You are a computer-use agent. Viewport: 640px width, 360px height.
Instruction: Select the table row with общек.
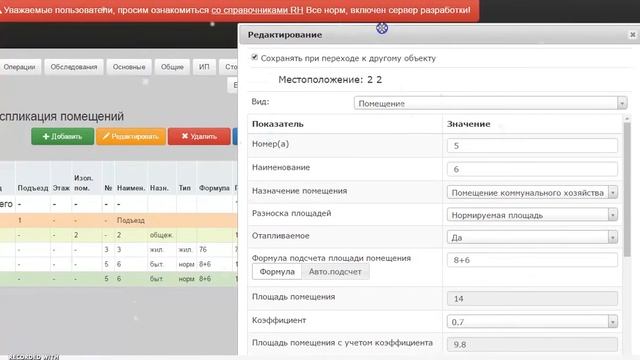[x=118, y=235]
